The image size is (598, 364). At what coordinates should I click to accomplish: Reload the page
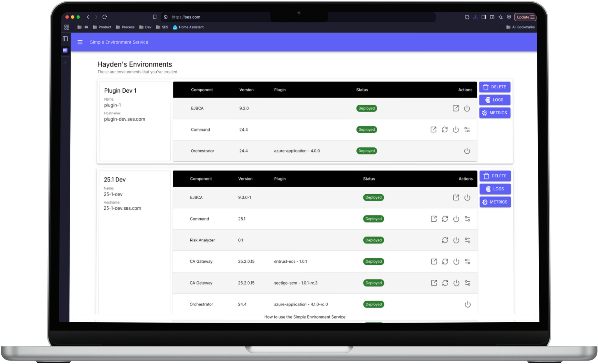point(105,17)
